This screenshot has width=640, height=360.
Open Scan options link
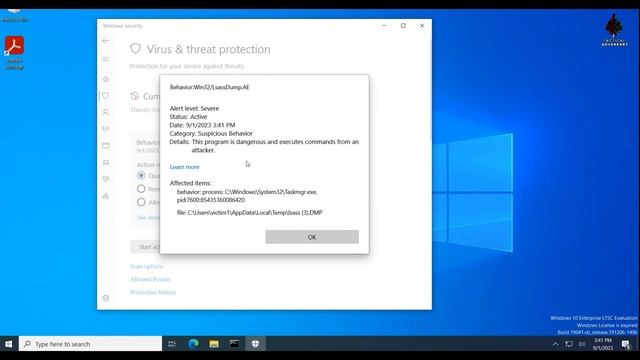click(x=147, y=266)
